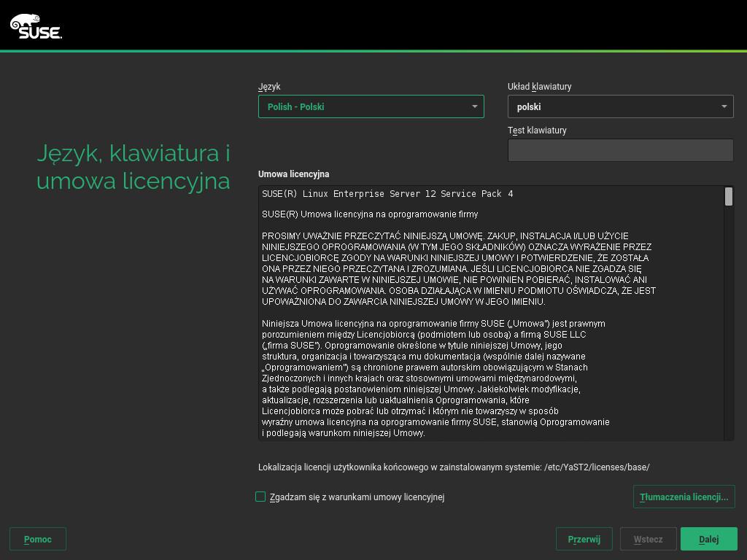Image resolution: width=747 pixels, height=560 pixels.
Task: Open Tłumaczenia licencji button
Action: [x=684, y=497]
